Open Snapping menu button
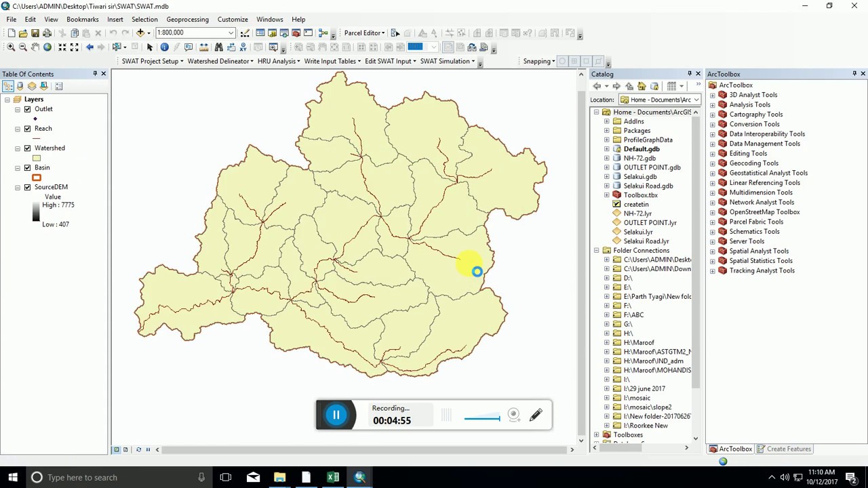The width and height of the screenshot is (868, 488). point(539,61)
